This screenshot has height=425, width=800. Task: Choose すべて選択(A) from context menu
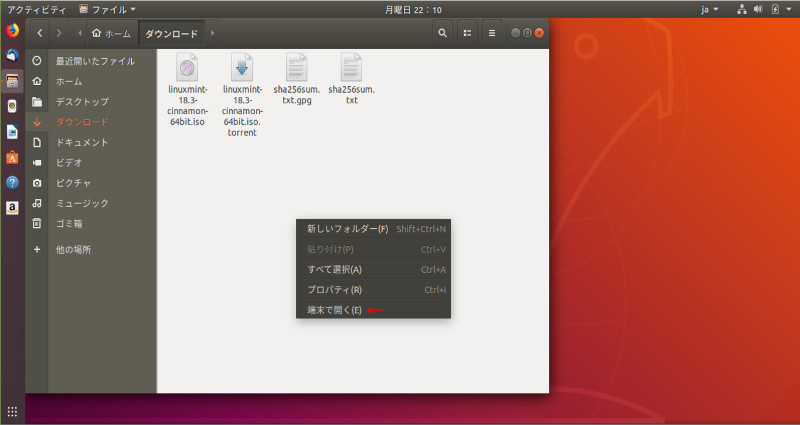click(373, 269)
